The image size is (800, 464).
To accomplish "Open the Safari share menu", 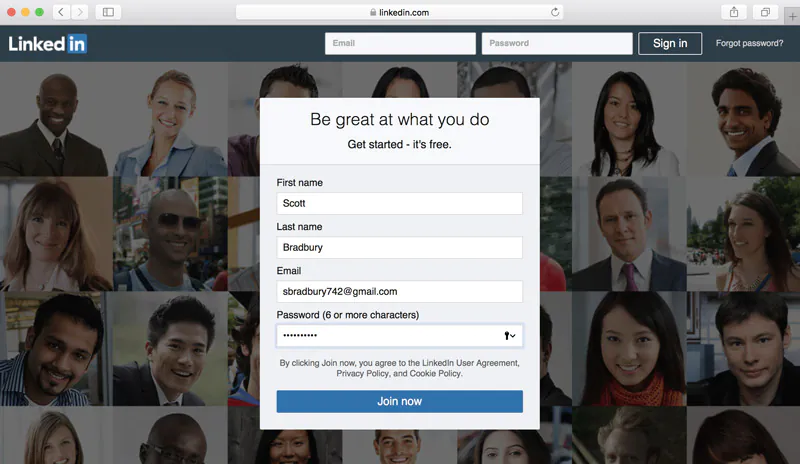I will 734,12.
